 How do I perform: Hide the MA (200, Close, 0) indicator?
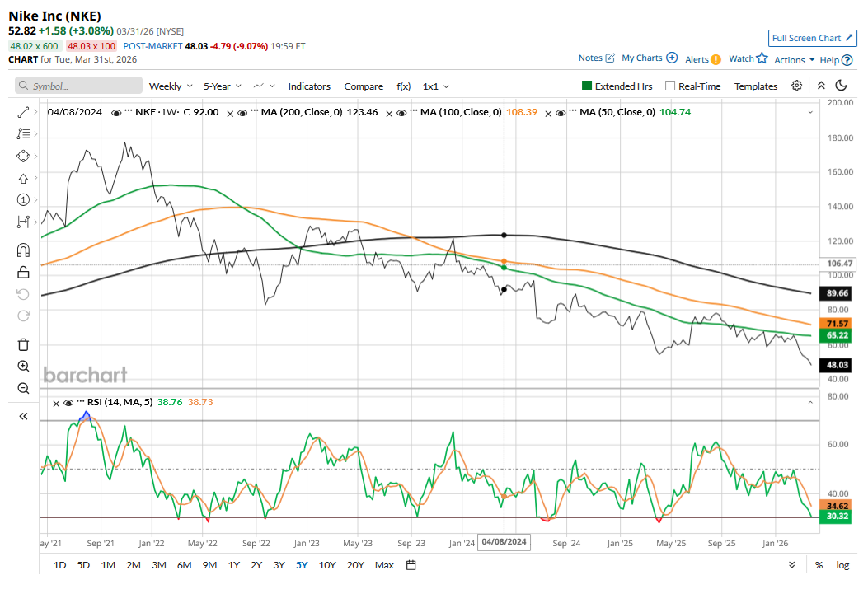[243, 112]
